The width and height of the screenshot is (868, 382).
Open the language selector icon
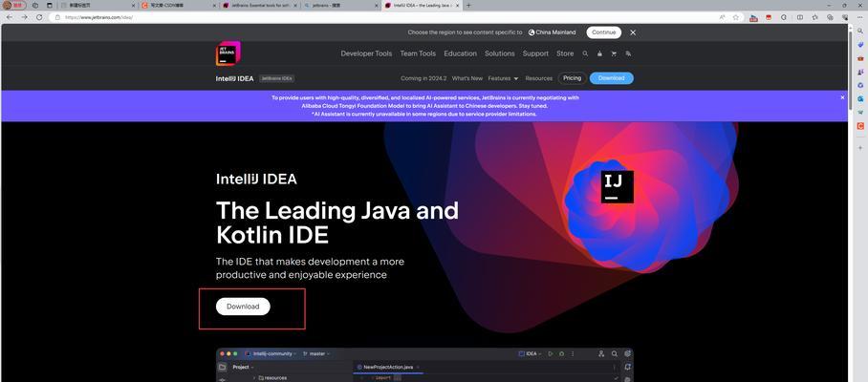tap(628, 53)
